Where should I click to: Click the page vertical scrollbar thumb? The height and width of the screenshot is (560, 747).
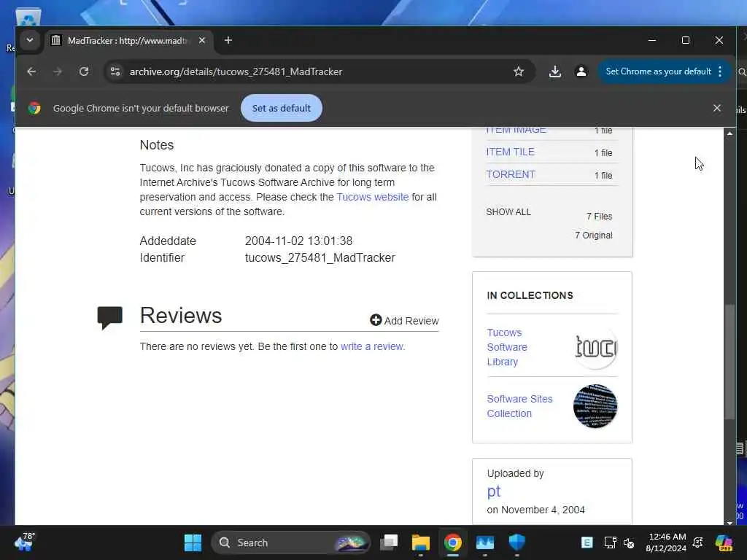pyautogui.click(x=729, y=362)
